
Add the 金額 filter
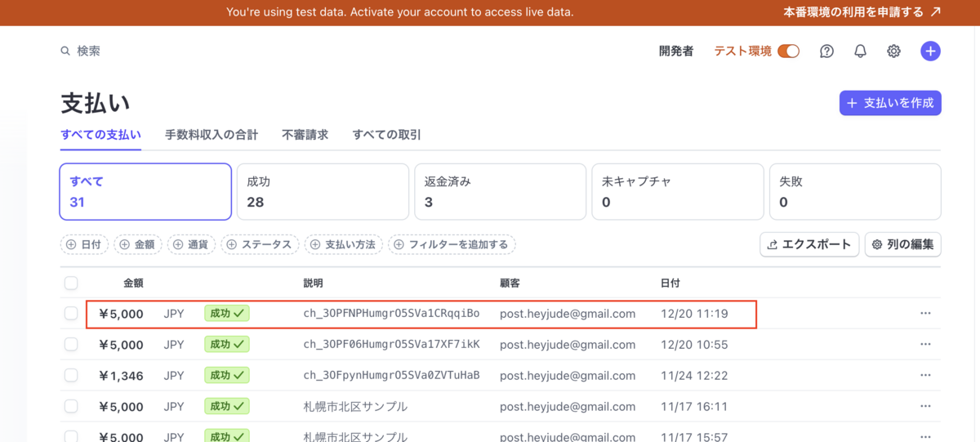click(139, 244)
